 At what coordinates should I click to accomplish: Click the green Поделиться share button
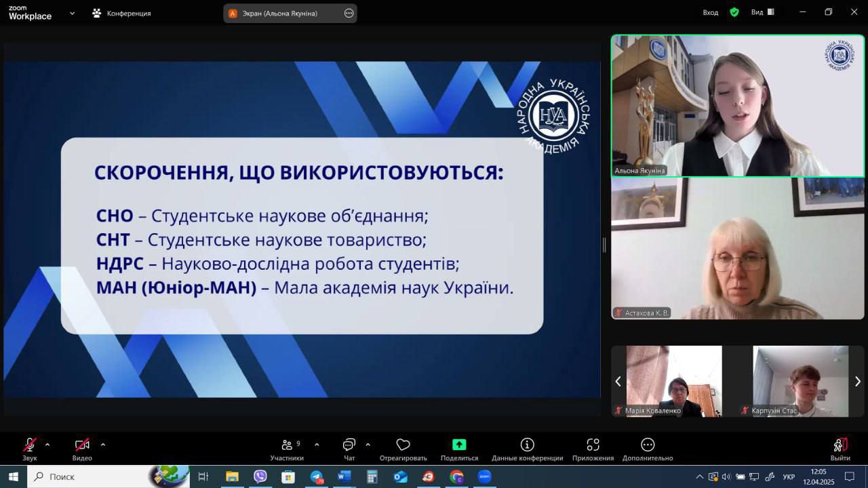[459, 445]
